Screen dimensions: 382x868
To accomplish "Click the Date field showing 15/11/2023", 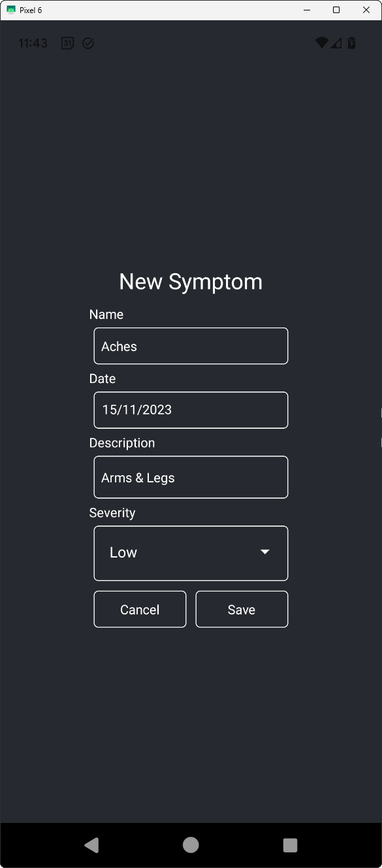I will pos(190,410).
